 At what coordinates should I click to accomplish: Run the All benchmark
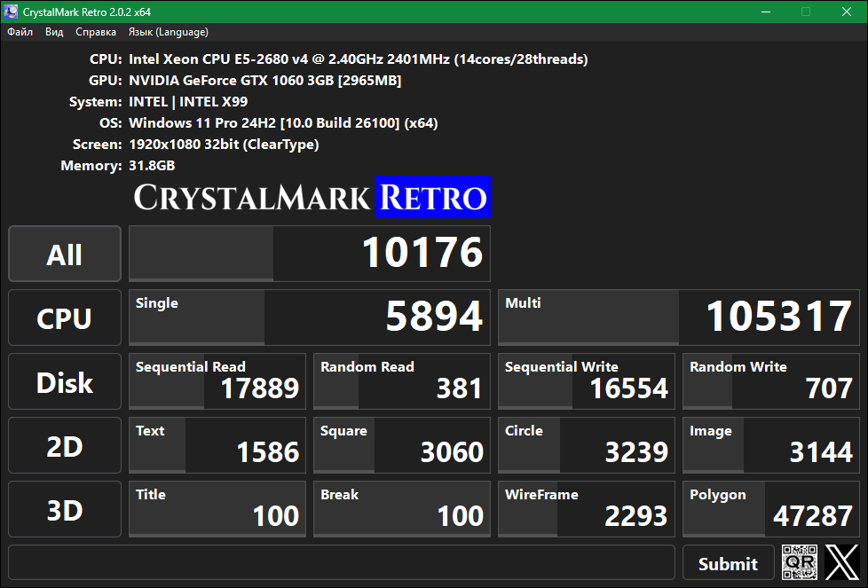tap(65, 254)
